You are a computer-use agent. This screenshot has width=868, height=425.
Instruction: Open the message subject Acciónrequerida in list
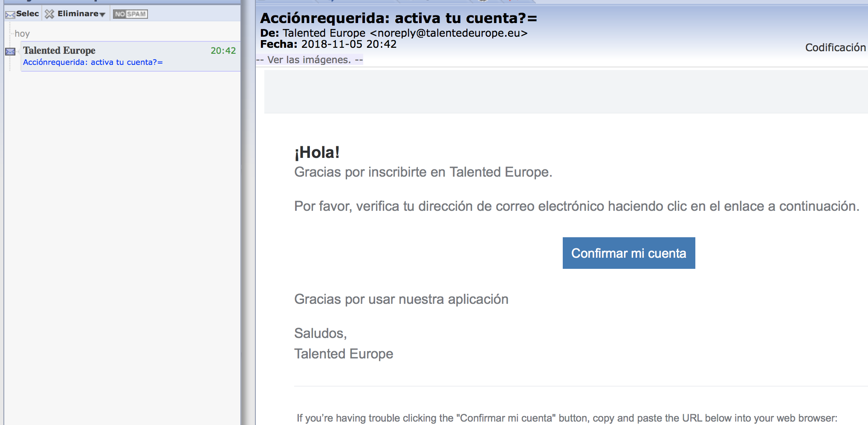click(x=93, y=62)
